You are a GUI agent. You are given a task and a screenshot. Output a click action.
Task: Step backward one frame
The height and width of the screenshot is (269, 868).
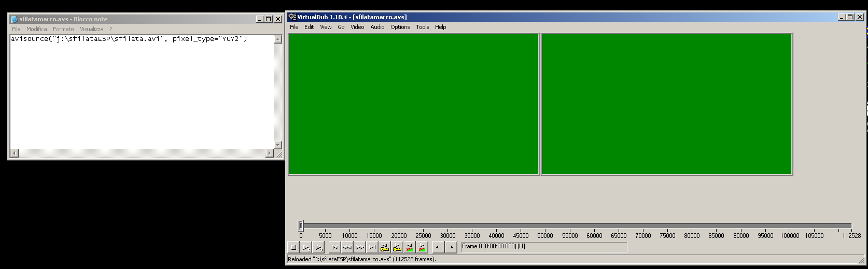[347, 248]
